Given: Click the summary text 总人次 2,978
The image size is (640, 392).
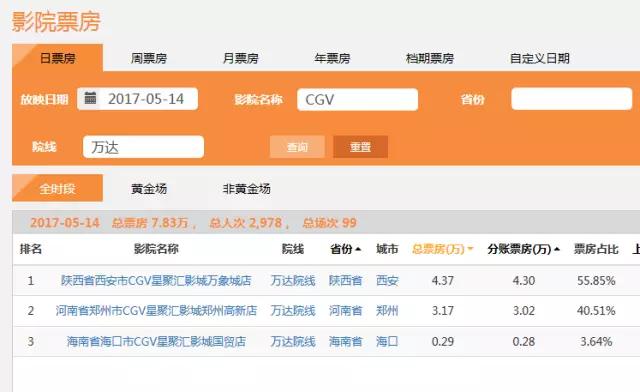Looking at the screenshot, I should tap(245, 223).
